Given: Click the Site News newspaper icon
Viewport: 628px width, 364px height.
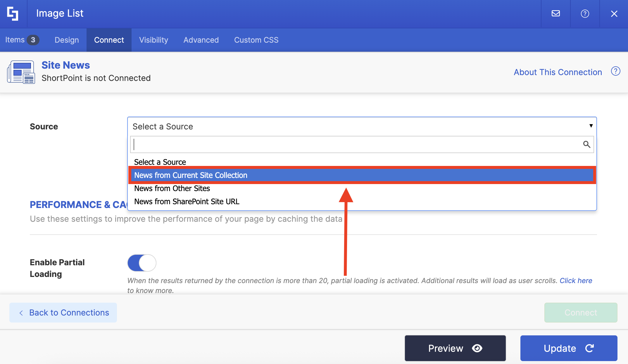Looking at the screenshot, I should [x=21, y=72].
